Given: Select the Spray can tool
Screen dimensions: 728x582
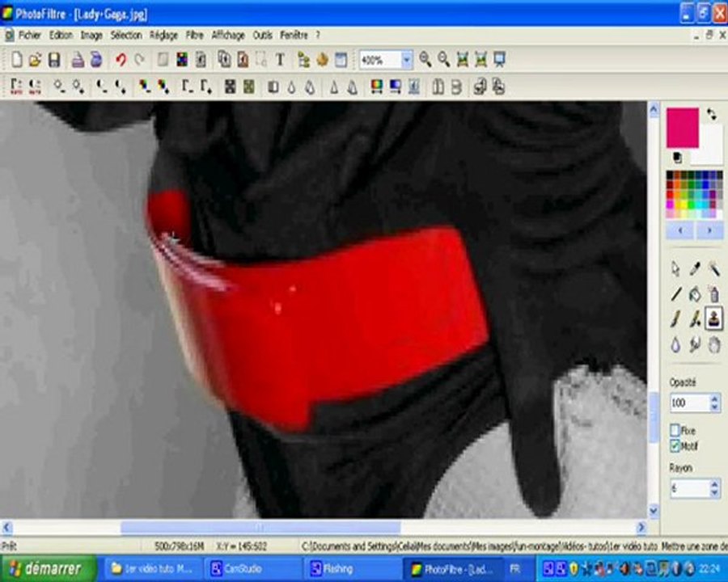Looking at the screenshot, I should click(714, 293).
